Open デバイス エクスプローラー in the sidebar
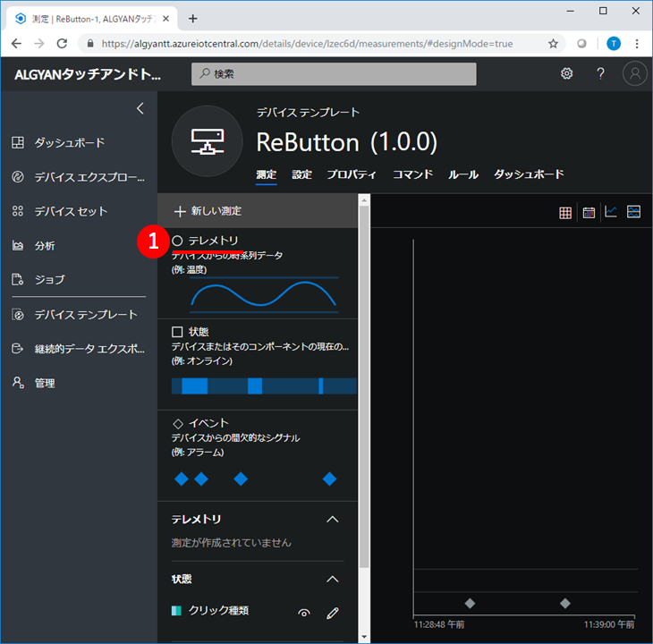This screenshot has width=653, height=644. click(x=79, y=177)
